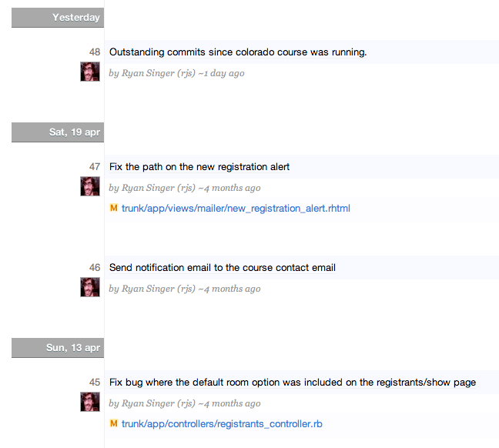This screenshot has height=448, width=499.
Task: Click Ryan Singer's avatar on commit 48
Action: [x=90, y=72]
